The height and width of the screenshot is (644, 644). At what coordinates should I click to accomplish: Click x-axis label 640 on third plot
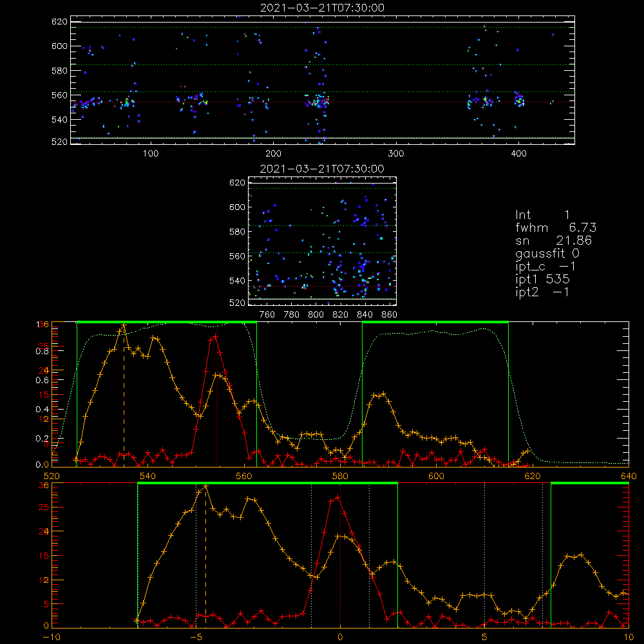click(x=629, y=477)
